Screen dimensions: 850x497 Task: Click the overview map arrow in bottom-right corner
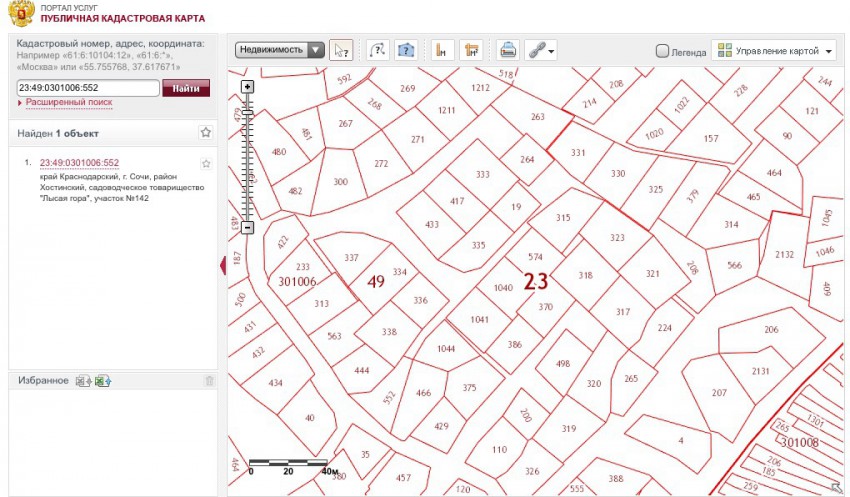coord(836,486)
